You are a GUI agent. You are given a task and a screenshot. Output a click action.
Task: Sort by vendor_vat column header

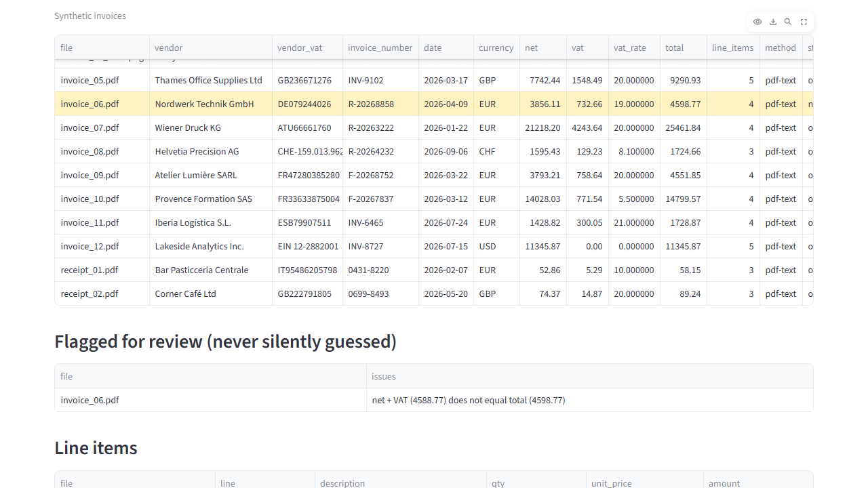click(307, 47)
